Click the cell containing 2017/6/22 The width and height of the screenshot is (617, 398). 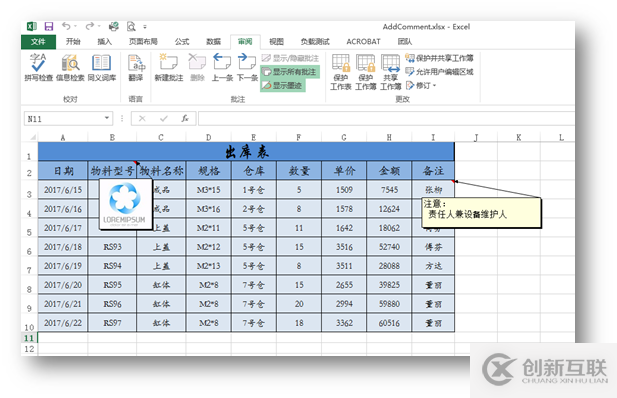(x=63, y=323)
